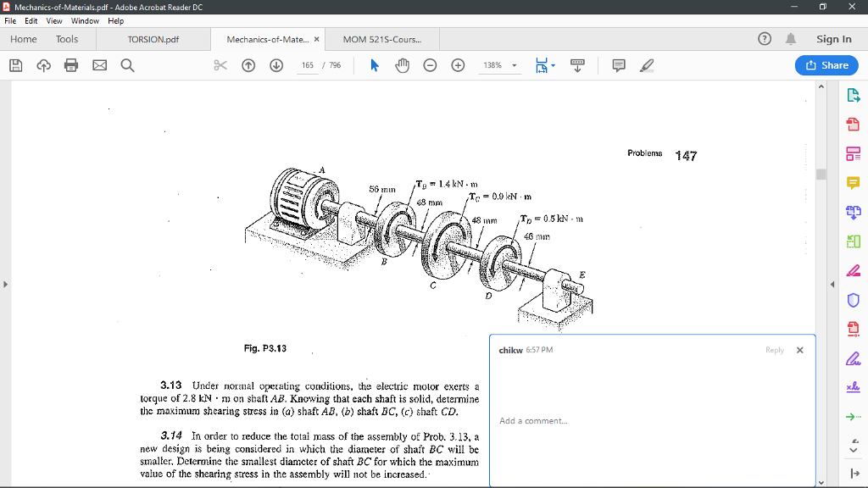
Task: Toggle Reading mode view
Action: point(577,65)
